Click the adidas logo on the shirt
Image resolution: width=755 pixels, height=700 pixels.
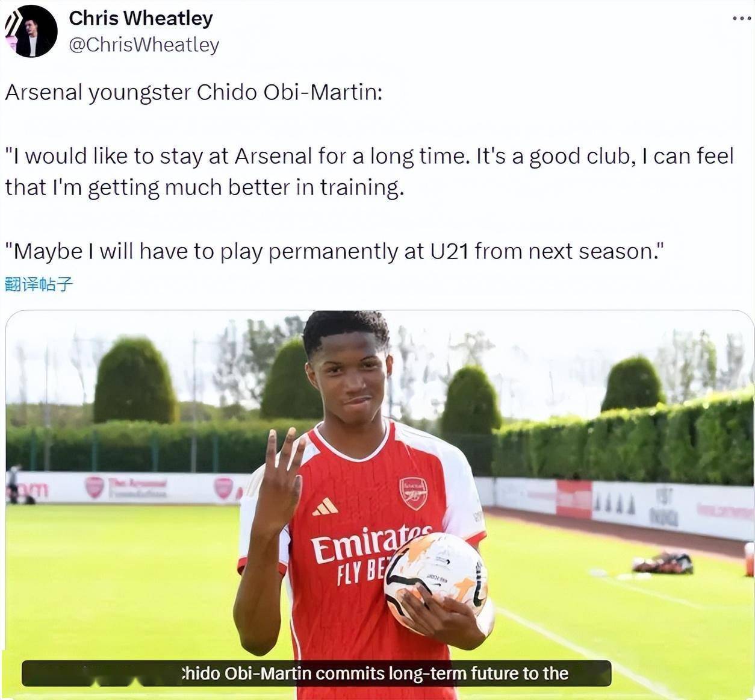[325, 507]
